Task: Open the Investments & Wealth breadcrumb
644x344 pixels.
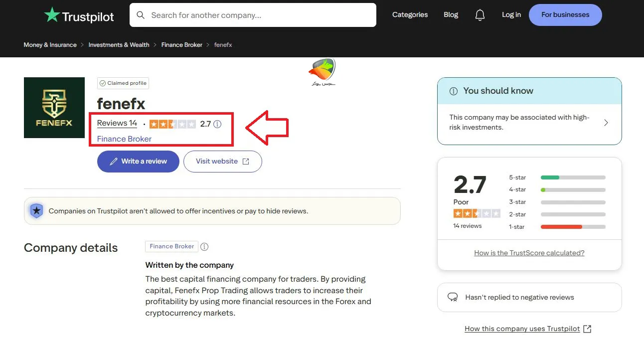Action: pos(118,44)
